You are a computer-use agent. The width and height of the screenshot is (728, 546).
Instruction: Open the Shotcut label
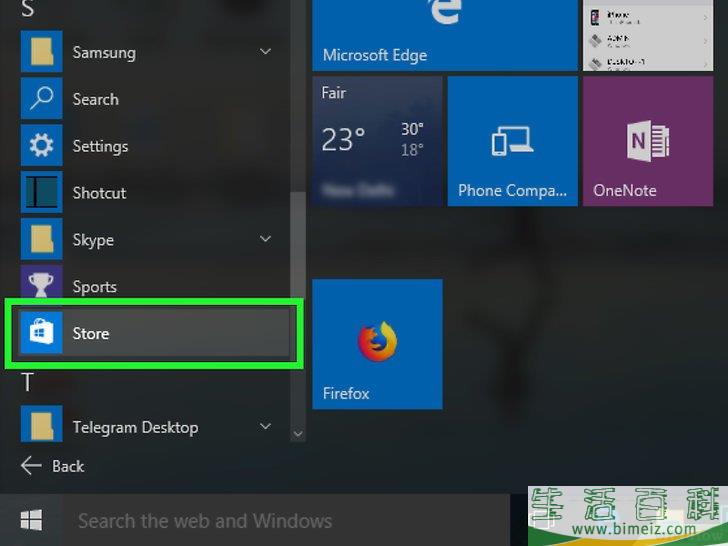pyautogui.click(x=99, y=193)
